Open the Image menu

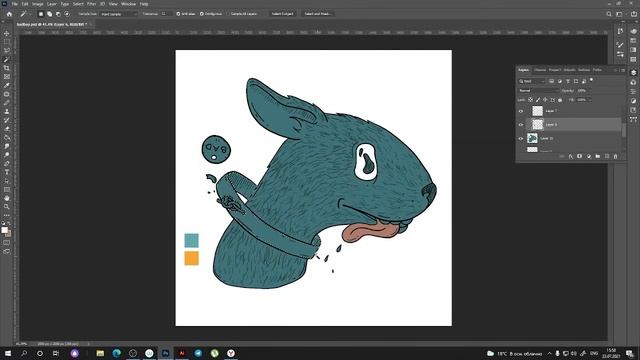coord(38,4)
